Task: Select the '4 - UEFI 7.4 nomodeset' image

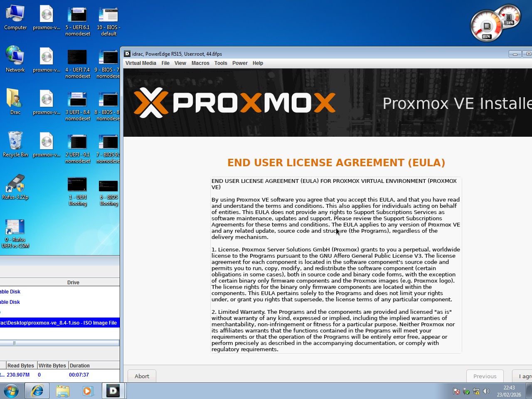Action: [x=78, y=63]
